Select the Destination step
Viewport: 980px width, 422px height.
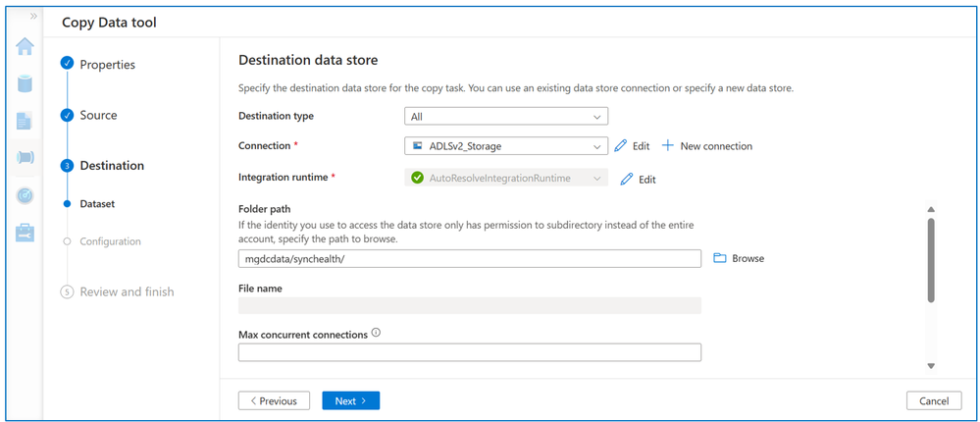click(x=112, y=166)
